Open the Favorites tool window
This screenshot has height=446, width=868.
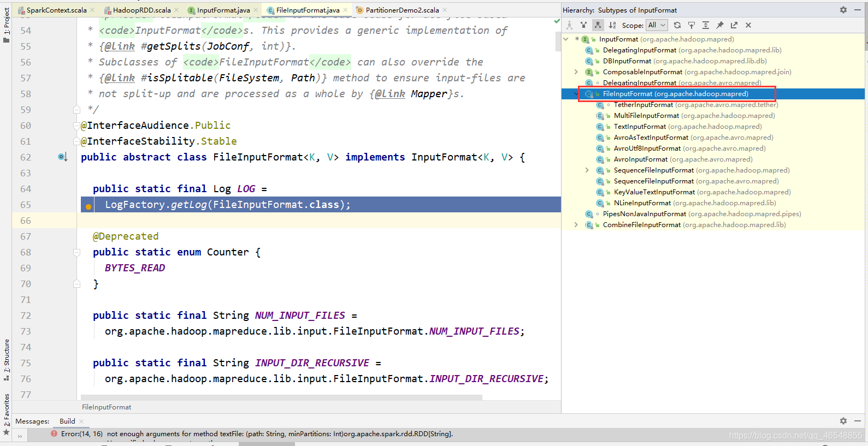6,414
